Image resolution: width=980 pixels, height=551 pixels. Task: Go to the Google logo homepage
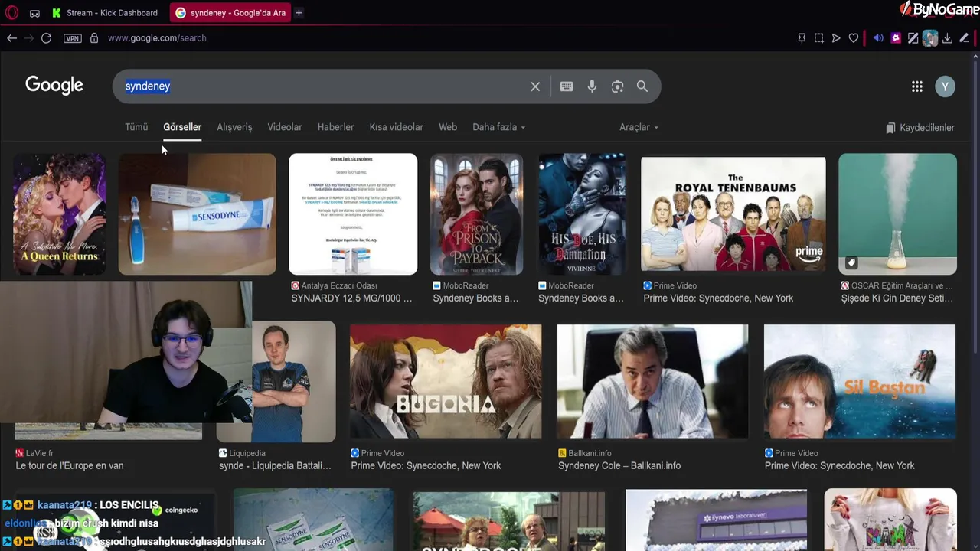[54, 85]
